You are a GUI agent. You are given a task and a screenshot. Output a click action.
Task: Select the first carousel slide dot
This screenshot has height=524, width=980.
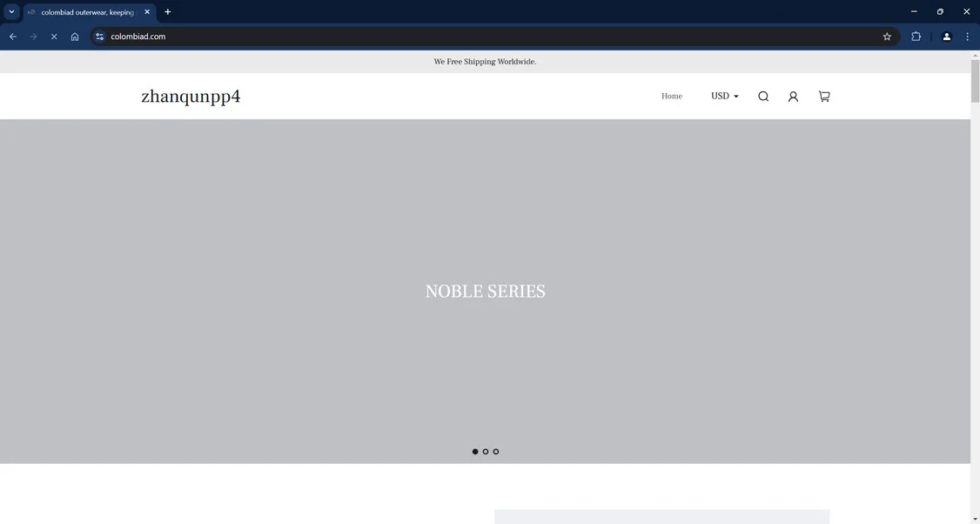(x=475, y=452)
